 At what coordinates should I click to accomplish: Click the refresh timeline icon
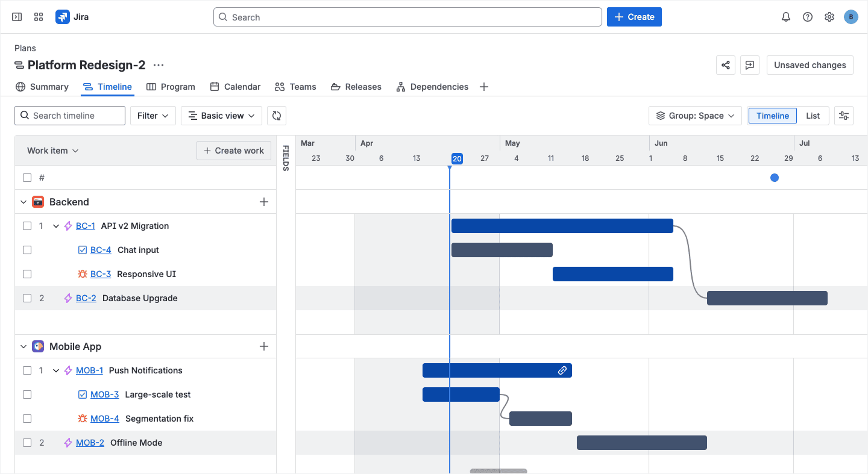[x=277, y=116]
